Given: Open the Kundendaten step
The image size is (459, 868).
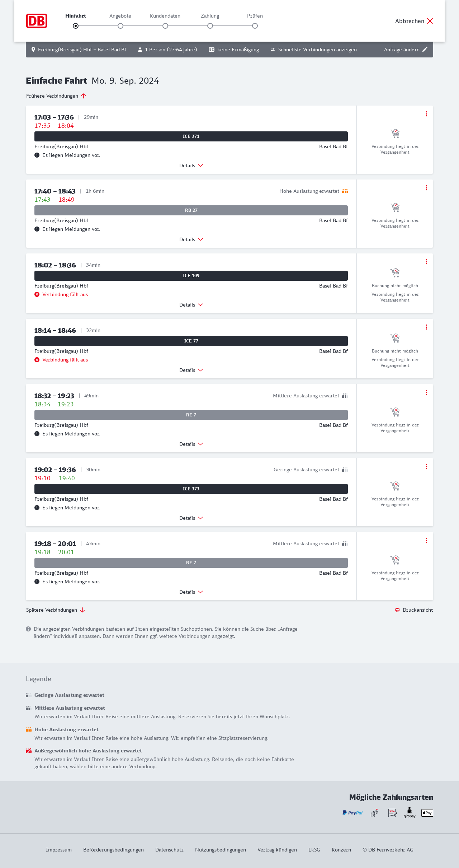Looking at the screenshot, I should (x=165, y=26).
